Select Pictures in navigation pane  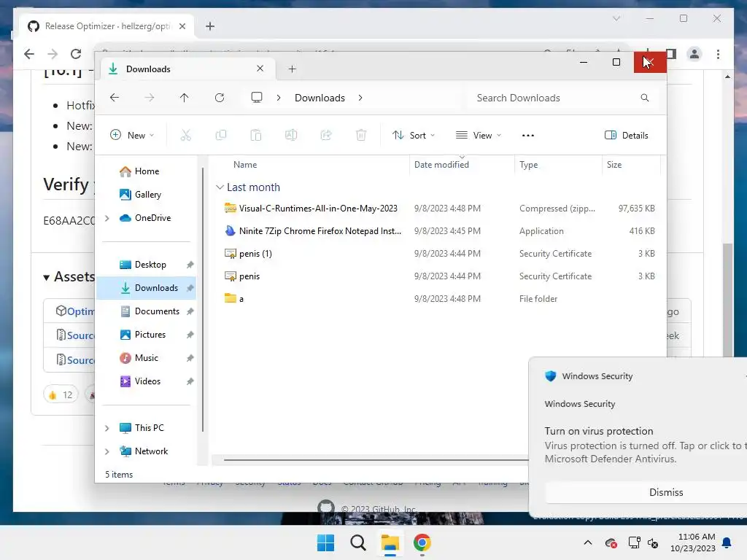pos(147,334)
